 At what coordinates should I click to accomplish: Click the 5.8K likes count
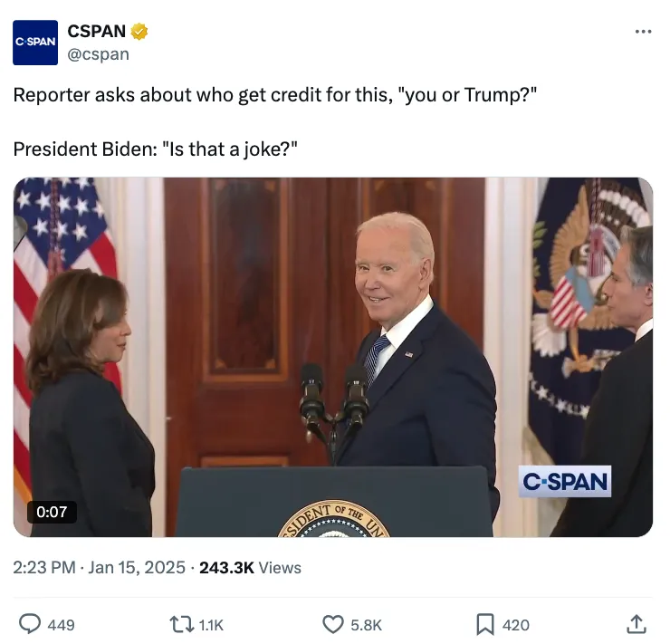(366, 625)
